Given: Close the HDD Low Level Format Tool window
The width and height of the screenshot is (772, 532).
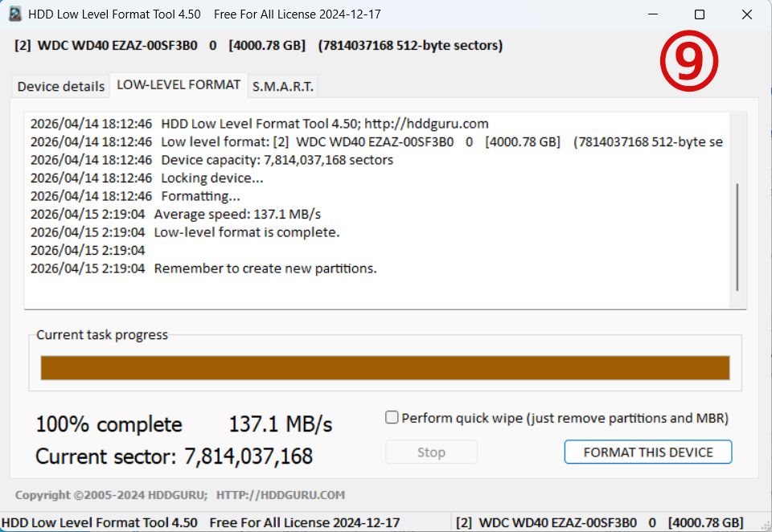Looking at the screenshot, I should tap(747, 14).
